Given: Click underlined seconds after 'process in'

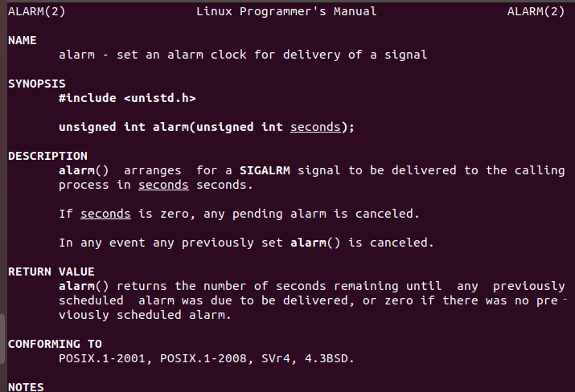Looking at the screenshot, I should [163, 185].
